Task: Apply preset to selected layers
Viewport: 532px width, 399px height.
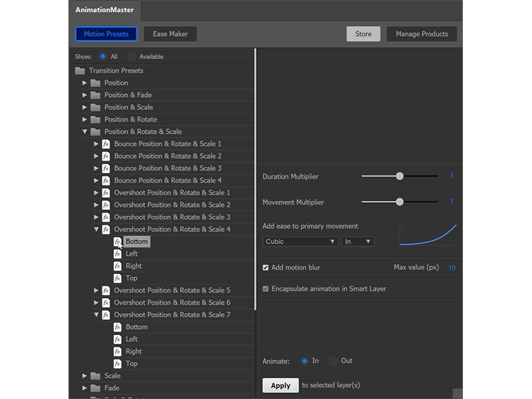Action: pyautogui.click(x=281, y=386)
